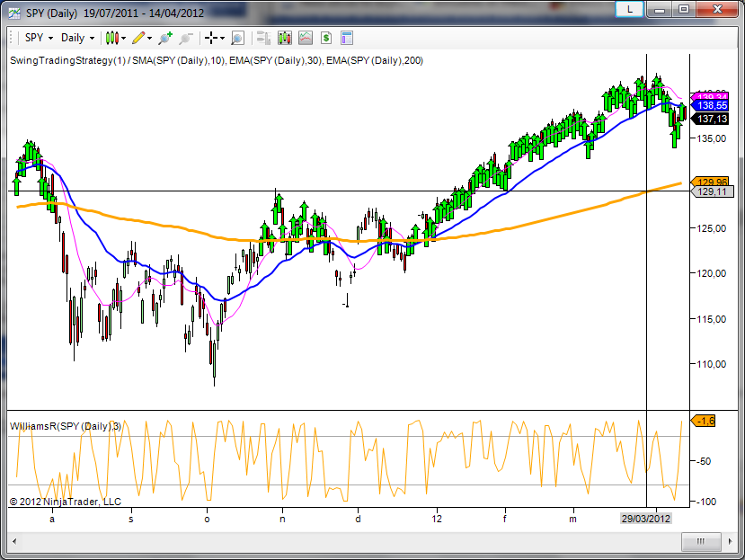Click the 120,00 price axis label
Image resolution: width=745 pixels, height=560 pixels.
(711, 273)
